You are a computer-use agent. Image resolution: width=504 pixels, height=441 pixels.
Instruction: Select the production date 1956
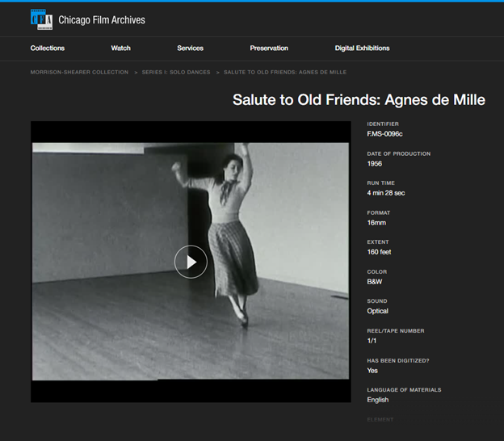pyautogui.click(x=375, y=164)
